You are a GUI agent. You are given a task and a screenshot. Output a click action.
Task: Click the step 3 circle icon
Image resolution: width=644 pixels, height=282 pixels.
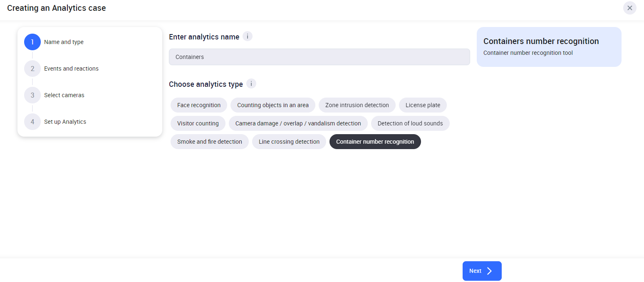[x=32, y=95]
